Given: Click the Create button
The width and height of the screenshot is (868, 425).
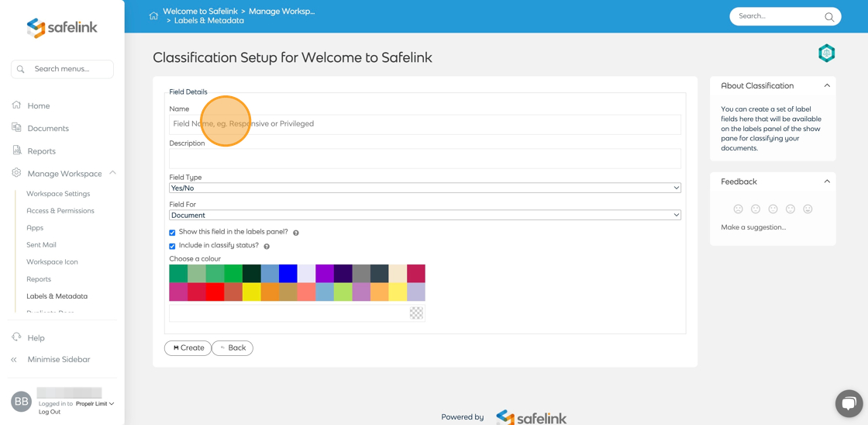Looking at the screenshot, I should coord(188,348).
